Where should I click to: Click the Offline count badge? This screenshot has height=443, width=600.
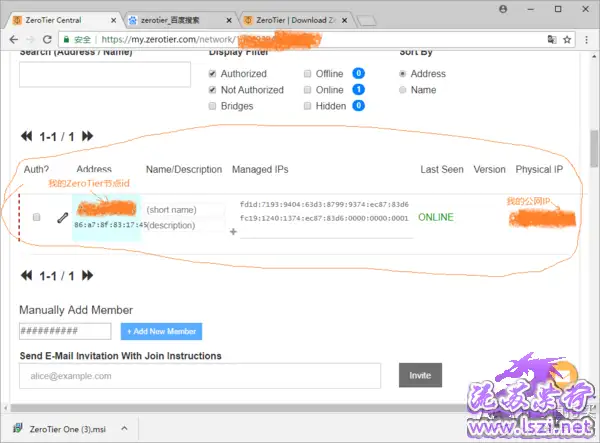pyautogui.click(x=359, y=73)
